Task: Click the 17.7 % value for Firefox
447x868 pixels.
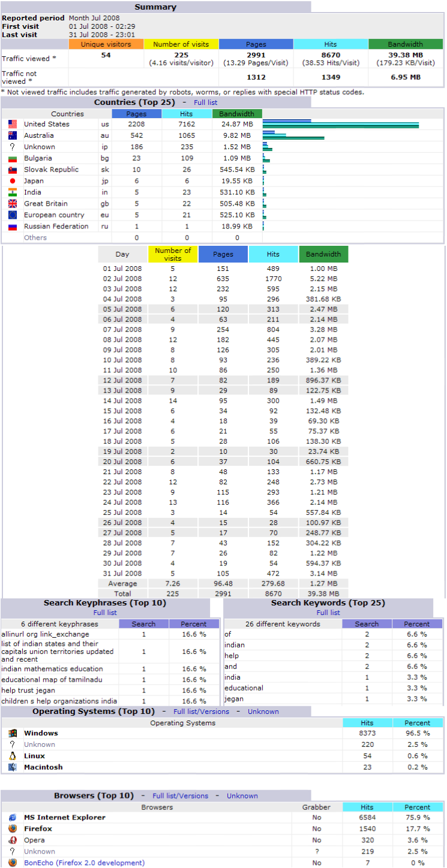Action: 418,829
